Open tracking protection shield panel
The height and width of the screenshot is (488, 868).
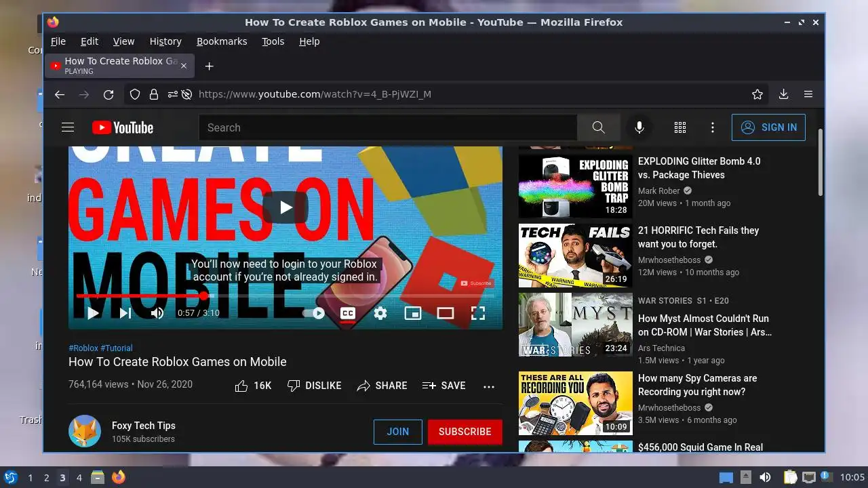point(135,94)
